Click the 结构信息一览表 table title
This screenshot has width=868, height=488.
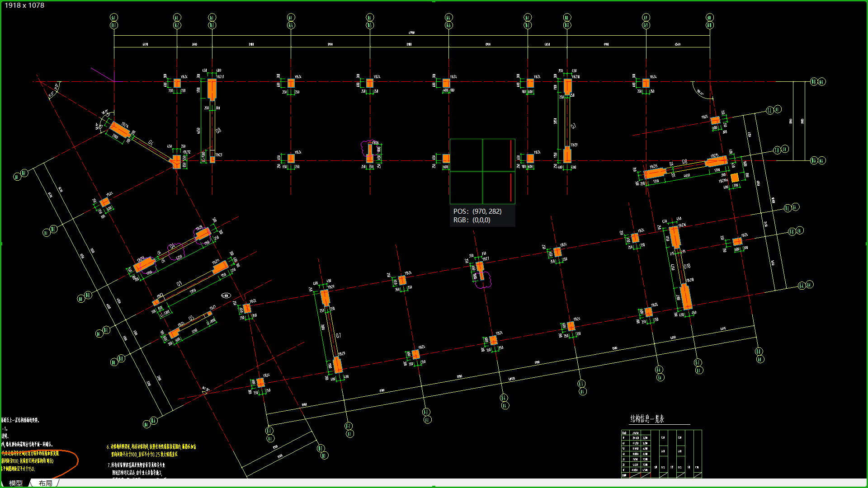(647, 419)
